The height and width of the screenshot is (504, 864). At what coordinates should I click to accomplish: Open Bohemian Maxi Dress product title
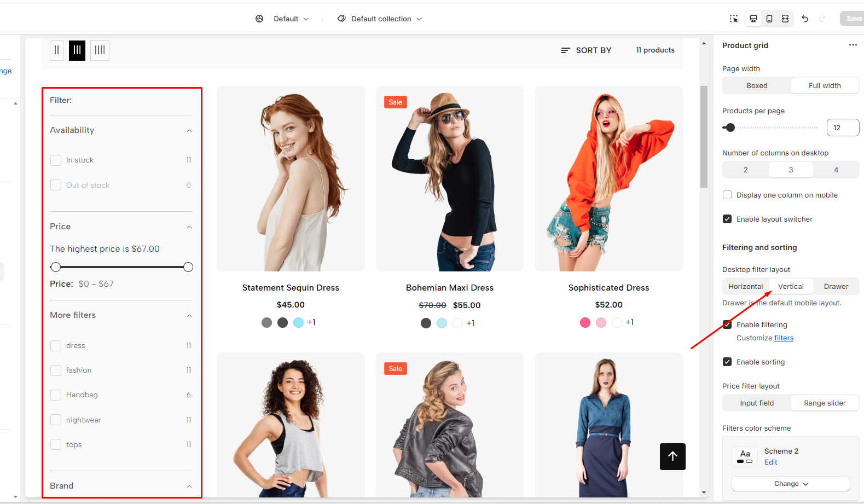(450, 288)
